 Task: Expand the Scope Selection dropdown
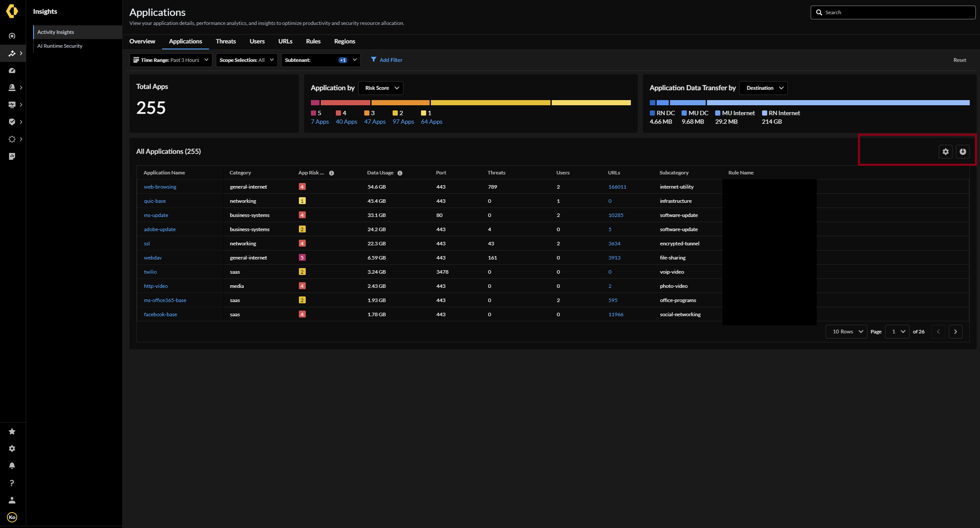tap(246, 60)
